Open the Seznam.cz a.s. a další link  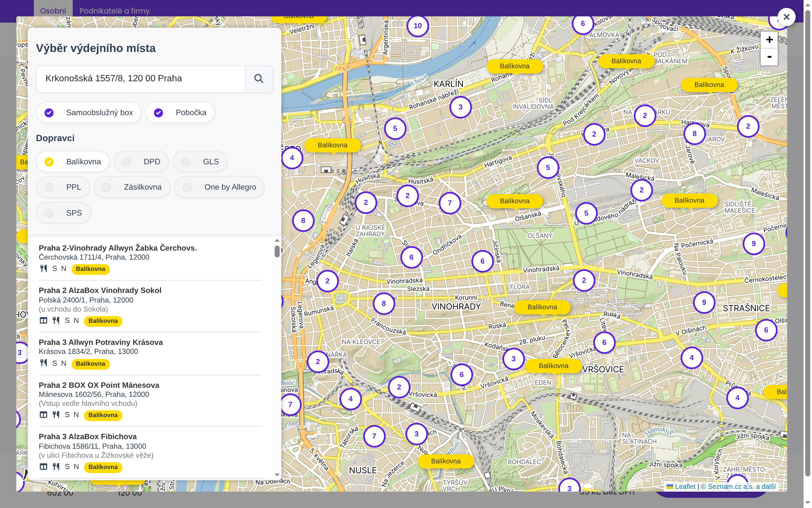point(738,487)
